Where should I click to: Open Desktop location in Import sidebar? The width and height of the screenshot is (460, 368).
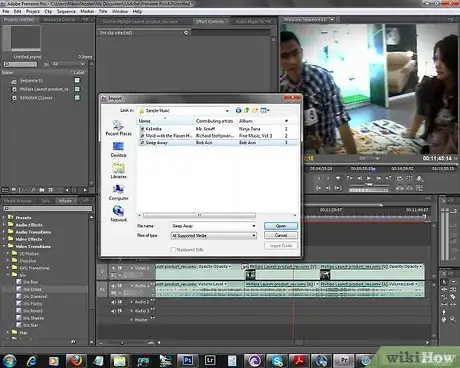coord(118,150)
